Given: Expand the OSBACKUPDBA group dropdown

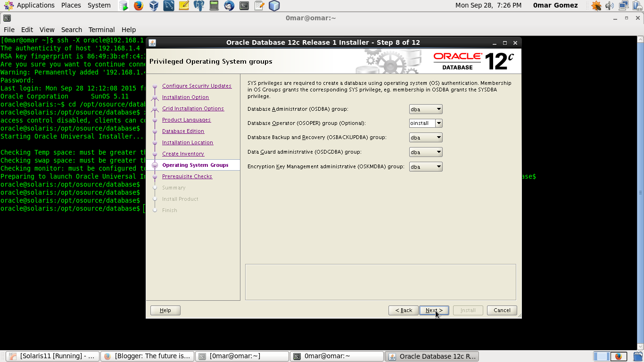Looking at the screenshot, I should pos(426,138).
